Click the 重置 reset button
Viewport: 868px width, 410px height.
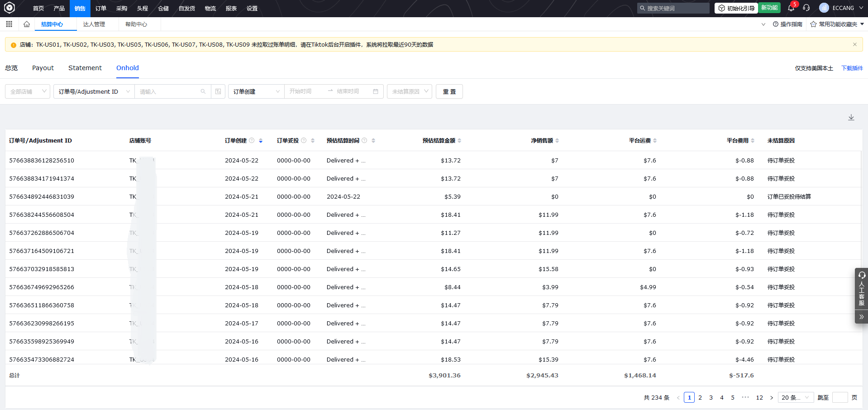(x=449, y=91)
